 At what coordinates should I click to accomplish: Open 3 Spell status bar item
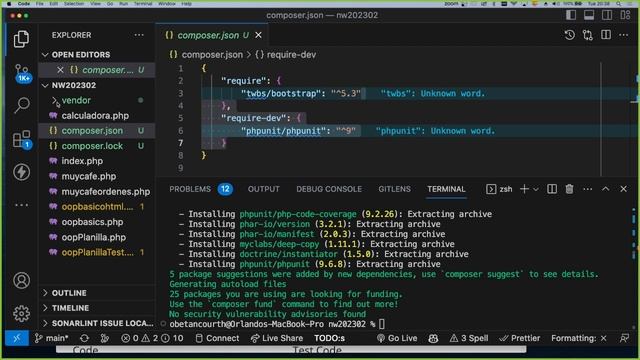(x=469, y=338)
